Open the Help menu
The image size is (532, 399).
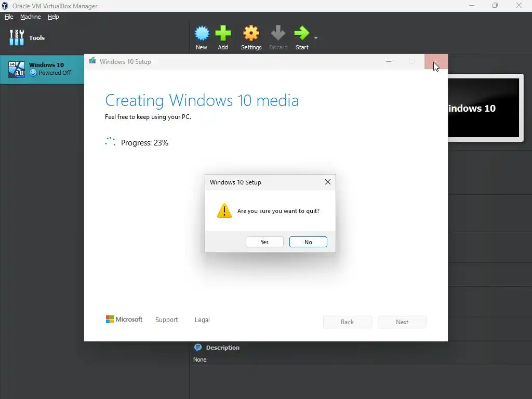pyautogui.click(x=54, y=17)
